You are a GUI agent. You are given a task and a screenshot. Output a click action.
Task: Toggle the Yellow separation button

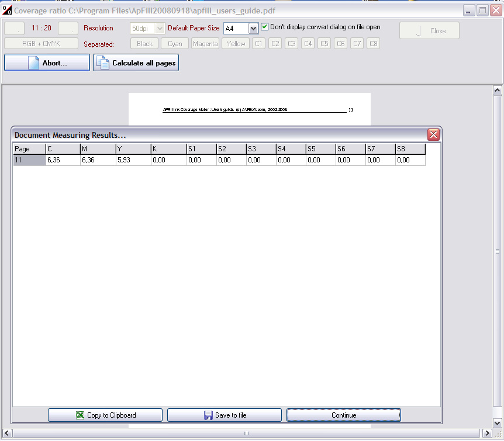pyautogui.click(x=236, y=44)
